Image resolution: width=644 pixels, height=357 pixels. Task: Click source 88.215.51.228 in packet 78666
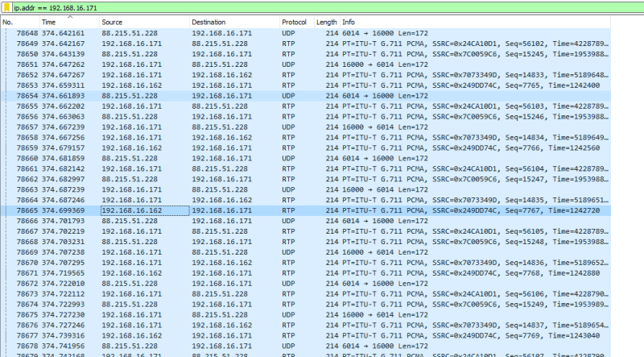coord(130,221)
